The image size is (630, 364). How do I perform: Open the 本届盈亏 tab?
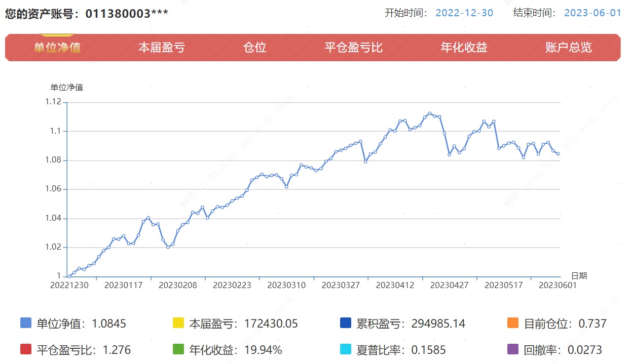point(161,48)
